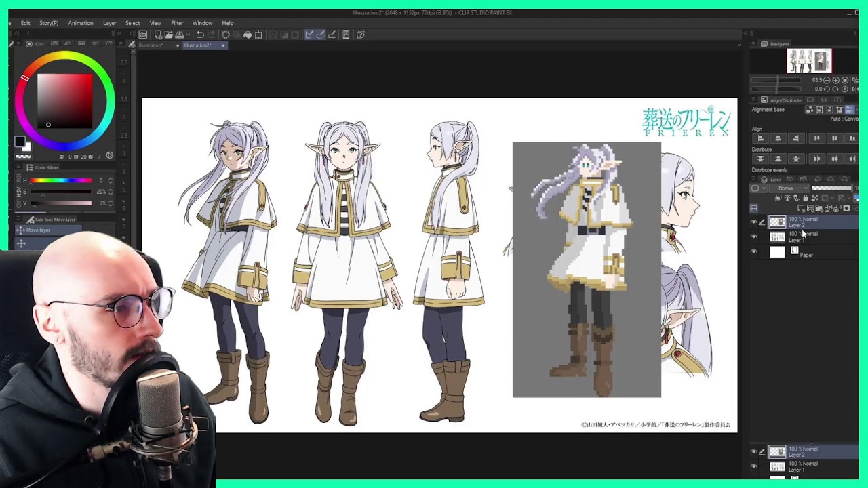Open the Window menu
Viewport: 868px width, 488px height.
[202, 23]
